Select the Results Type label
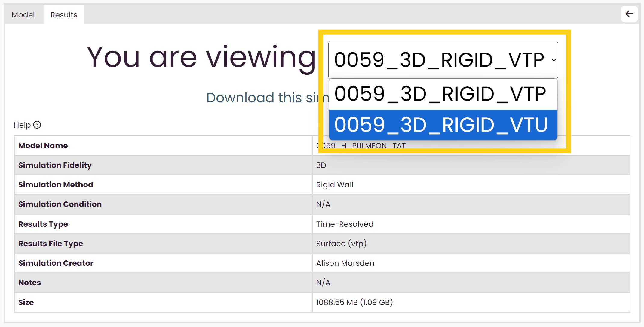This screenshot has width=644, height=327. 43,224
